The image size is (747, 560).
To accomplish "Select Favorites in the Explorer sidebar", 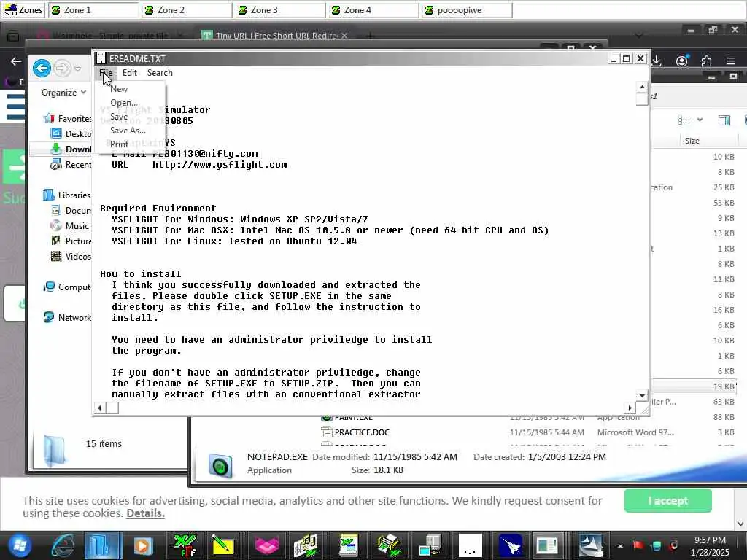I will (67, 119).
